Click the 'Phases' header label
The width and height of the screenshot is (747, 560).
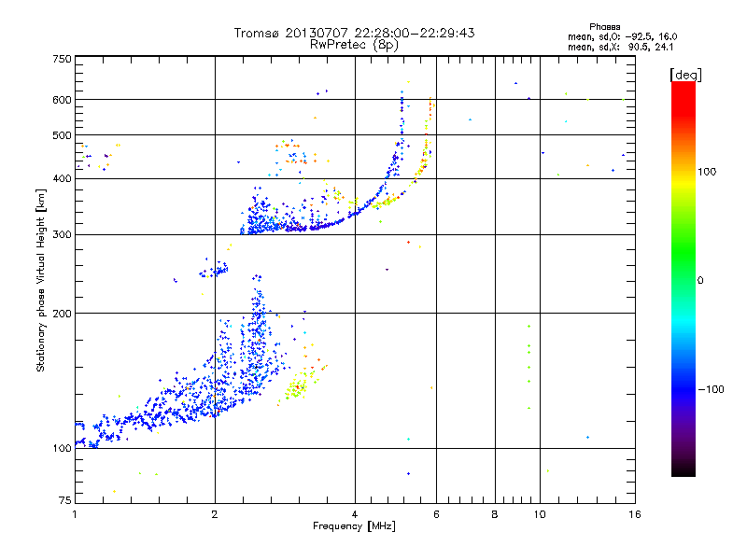tap(604, 27)
